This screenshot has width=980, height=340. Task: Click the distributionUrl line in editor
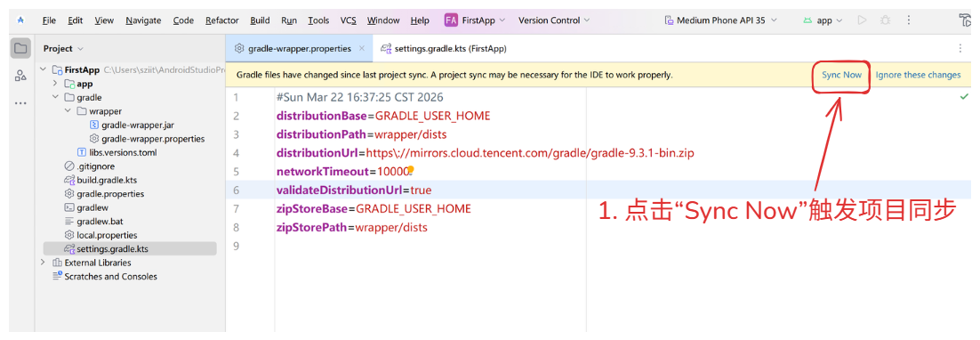click(486, 152)
